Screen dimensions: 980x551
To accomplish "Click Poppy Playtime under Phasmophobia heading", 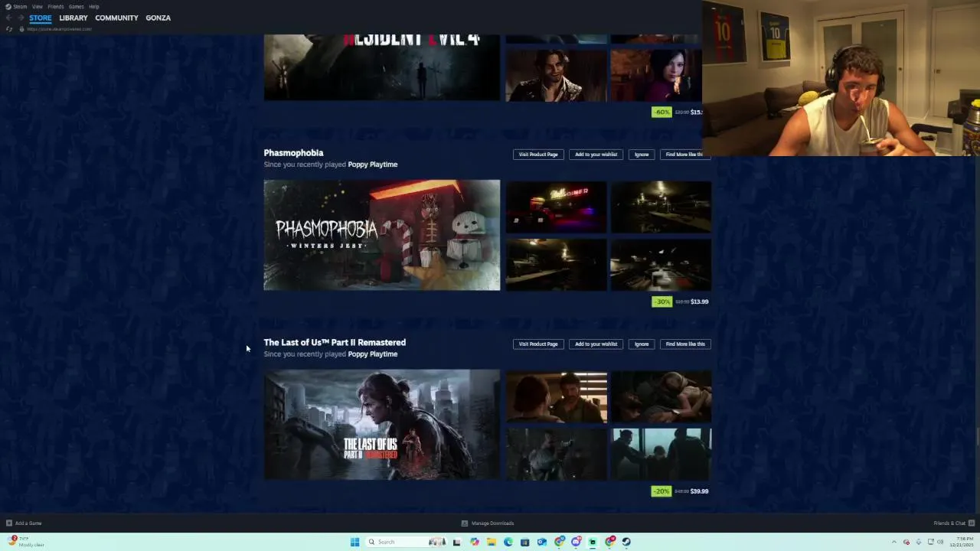I will (372, 165).
